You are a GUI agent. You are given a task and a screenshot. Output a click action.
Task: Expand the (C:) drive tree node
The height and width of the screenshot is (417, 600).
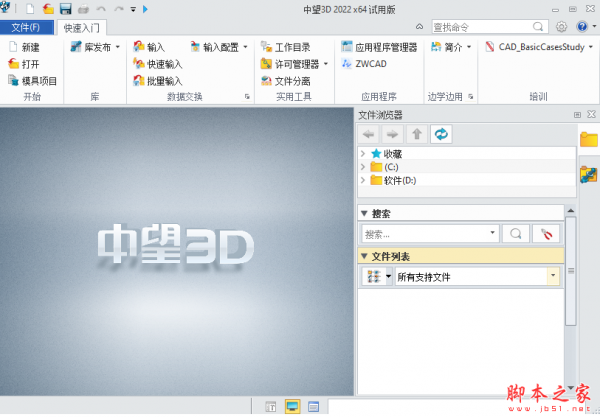click(363, 167)
